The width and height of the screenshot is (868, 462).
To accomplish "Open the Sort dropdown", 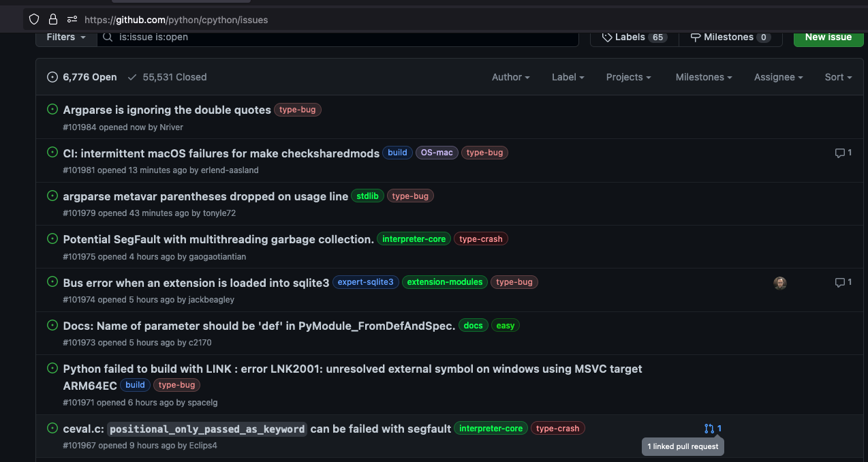I will [837, 77].
